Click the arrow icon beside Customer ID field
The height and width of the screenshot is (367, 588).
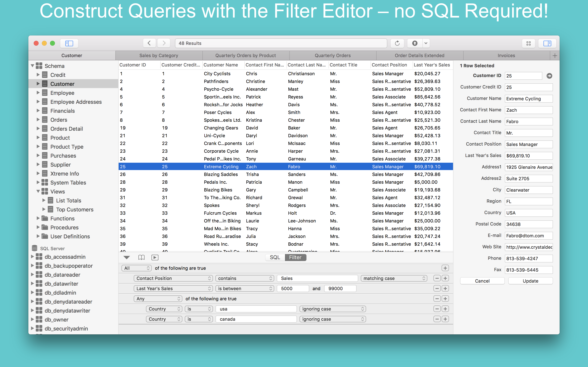coord(549,76)
